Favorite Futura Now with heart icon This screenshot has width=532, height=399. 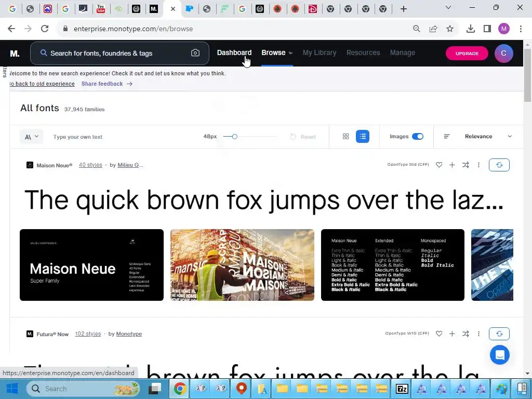click(439, 334)
